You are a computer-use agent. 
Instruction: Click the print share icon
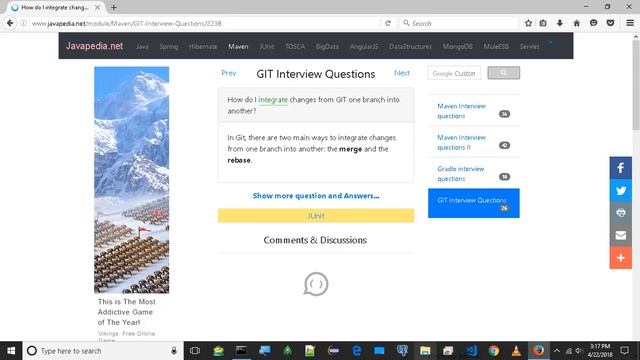pos(620,213)
